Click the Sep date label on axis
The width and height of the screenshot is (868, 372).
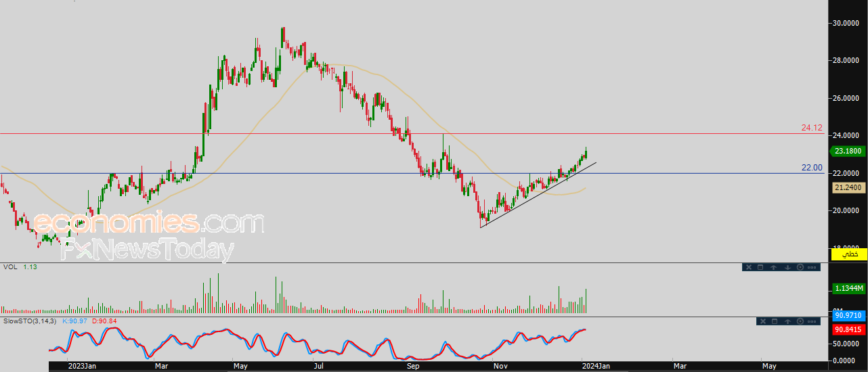point(414,366)
